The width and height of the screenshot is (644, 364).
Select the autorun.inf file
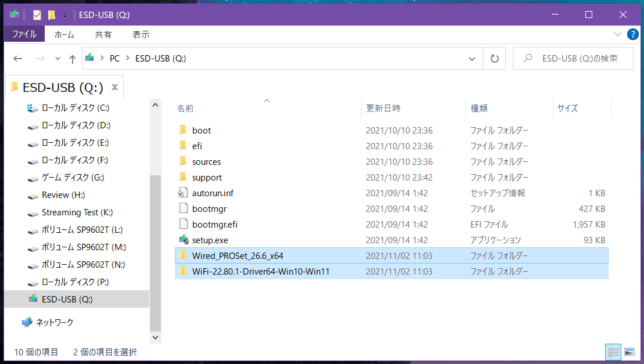coord(213,193)
